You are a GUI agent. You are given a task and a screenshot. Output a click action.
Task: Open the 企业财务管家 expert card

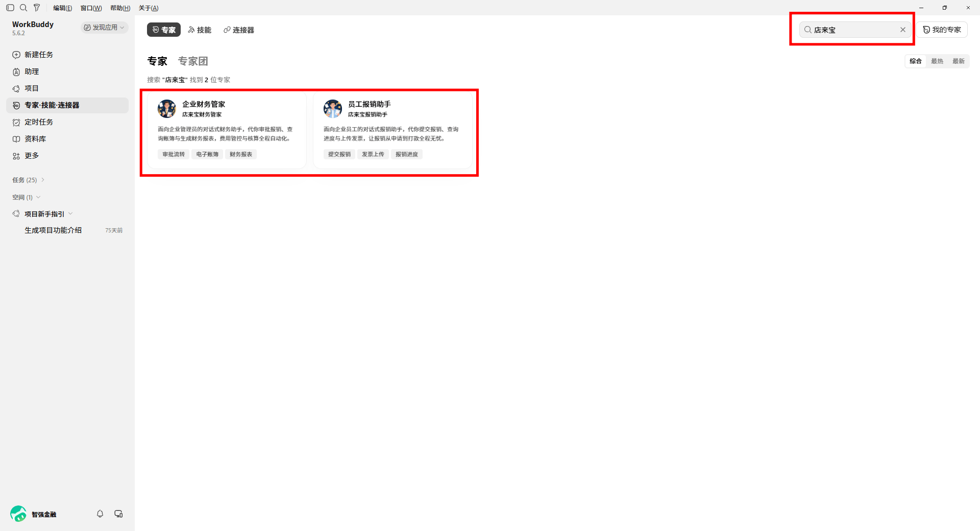click(x=227, y=130)
